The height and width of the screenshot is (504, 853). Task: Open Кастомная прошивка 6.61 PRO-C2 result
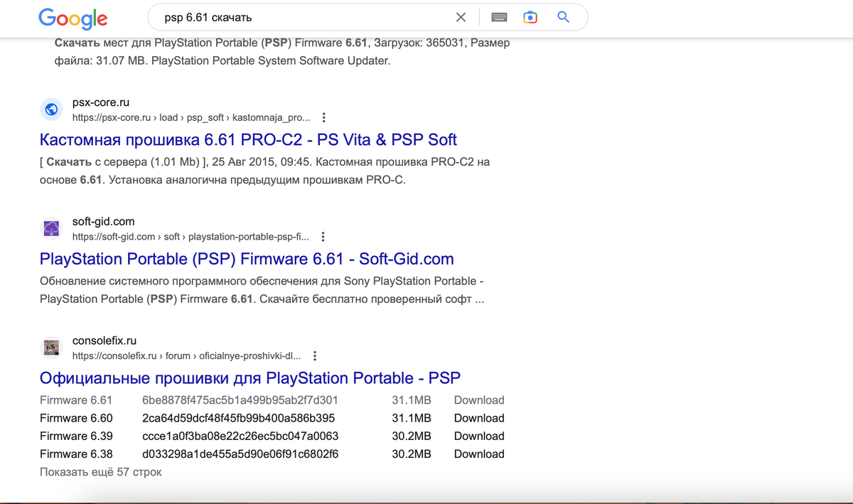coord(248,139)
